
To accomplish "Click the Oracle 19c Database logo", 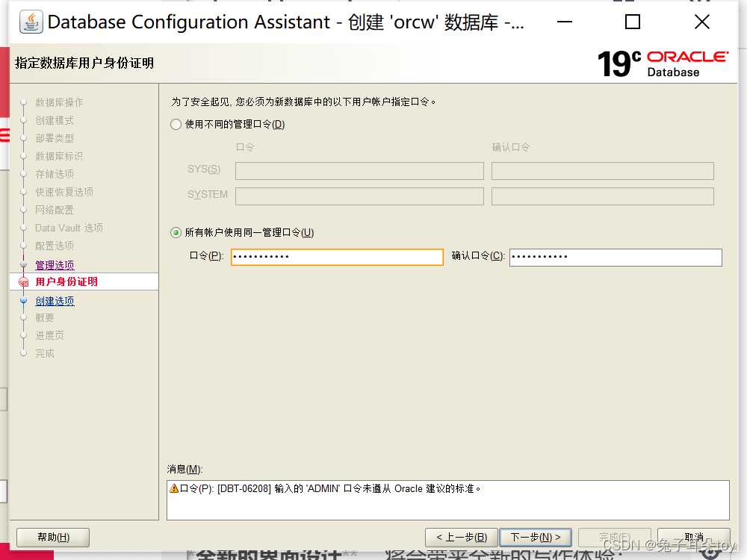I will point(663,63).
